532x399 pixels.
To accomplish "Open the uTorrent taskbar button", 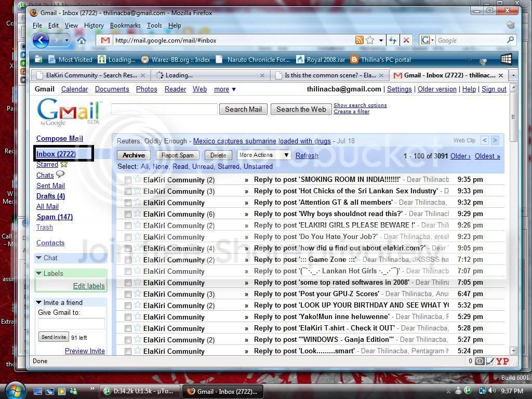I will pyautogui.click(x=140, y=391).
